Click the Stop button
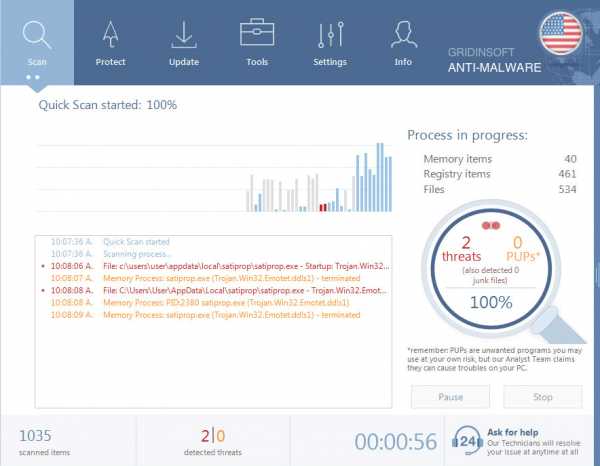 tap(543, 397)
